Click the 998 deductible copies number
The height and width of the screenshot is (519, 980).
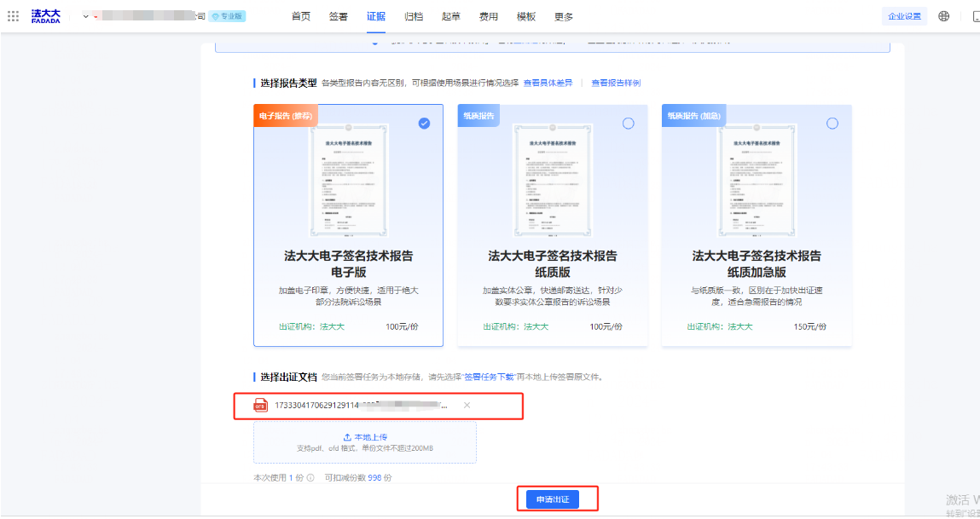coord(374,478)
